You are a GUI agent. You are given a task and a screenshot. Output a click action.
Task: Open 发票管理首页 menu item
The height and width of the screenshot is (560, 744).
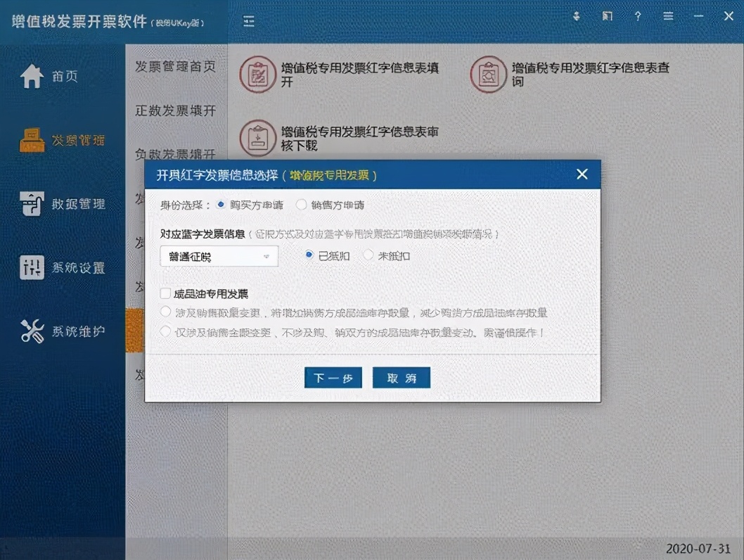176,66
